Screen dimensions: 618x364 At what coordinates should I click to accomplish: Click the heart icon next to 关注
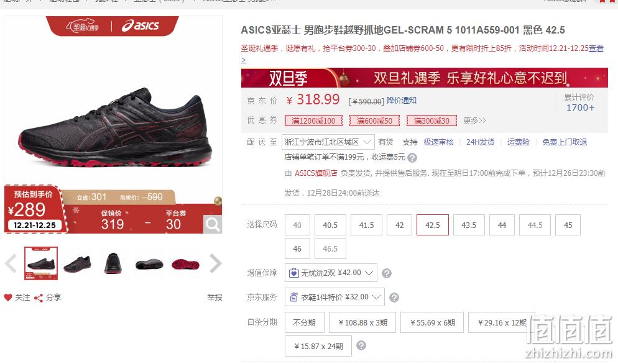pyautogui.click(x=8, y=298)
